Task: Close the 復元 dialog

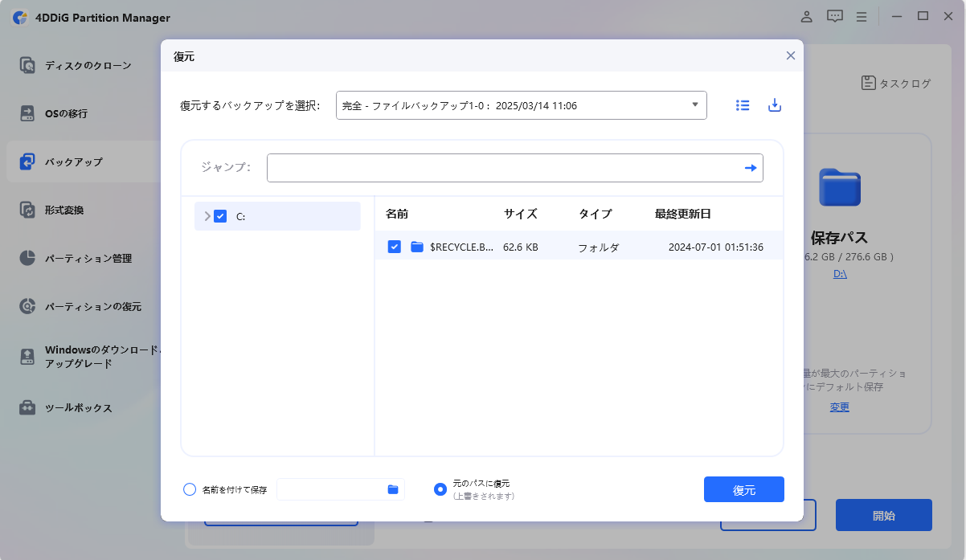Action: [790, 55]
